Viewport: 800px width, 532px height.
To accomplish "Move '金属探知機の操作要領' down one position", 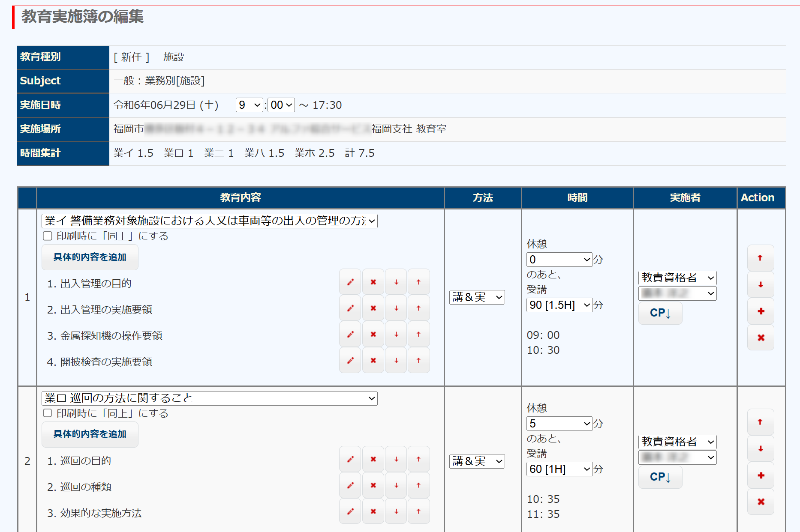I will [396, 334].
